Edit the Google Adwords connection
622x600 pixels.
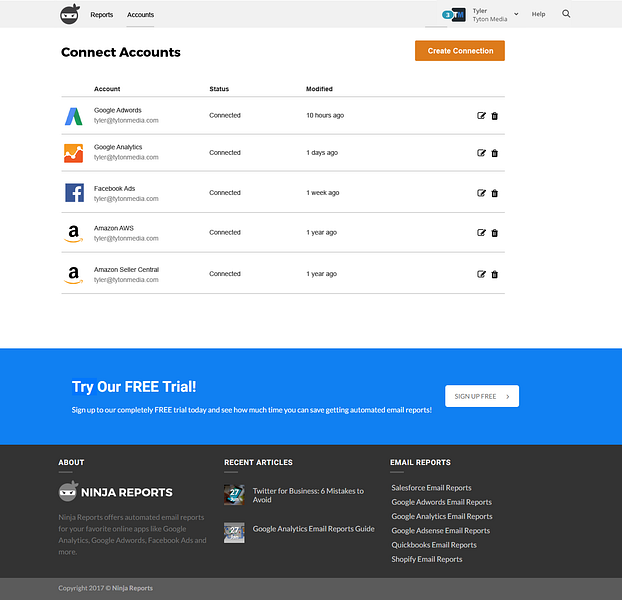tap(481, 116)
